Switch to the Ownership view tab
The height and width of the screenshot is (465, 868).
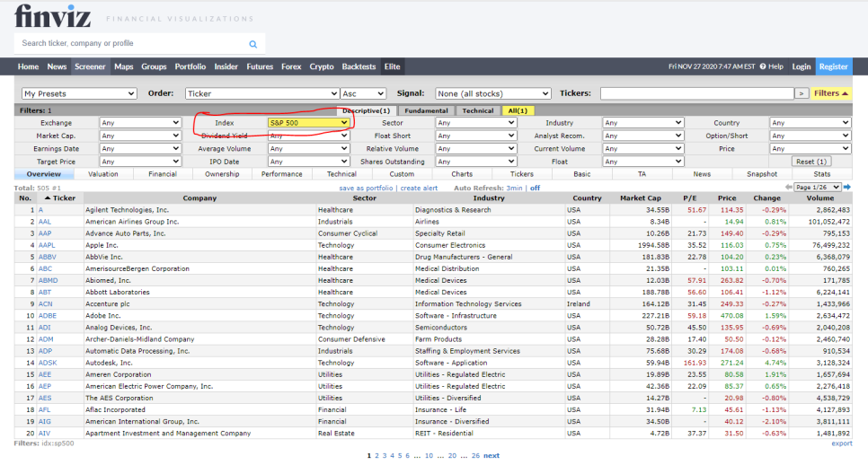[222, 174]
